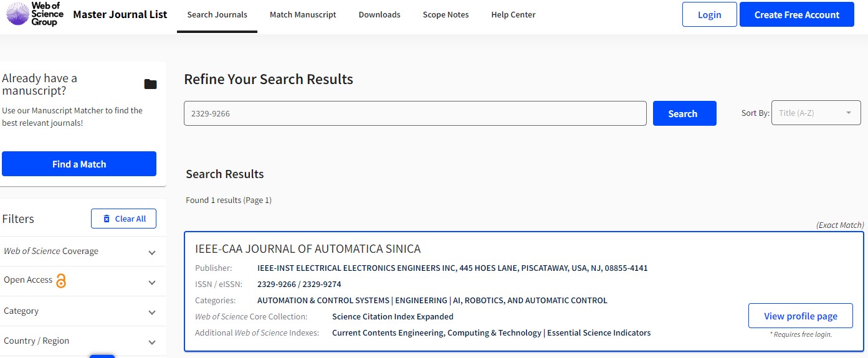Screen dimensions: 868x358
Task: Go to the Downloads menu item
Action: 379,15
